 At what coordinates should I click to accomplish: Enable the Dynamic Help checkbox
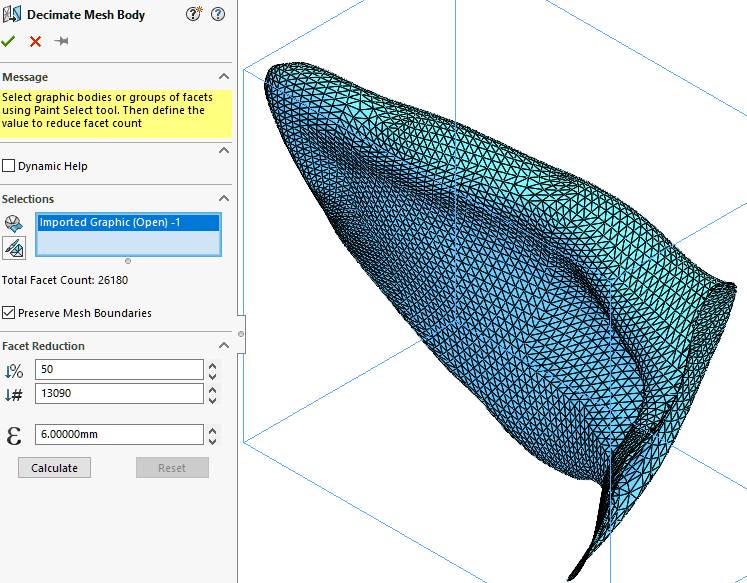click(9, 166)
